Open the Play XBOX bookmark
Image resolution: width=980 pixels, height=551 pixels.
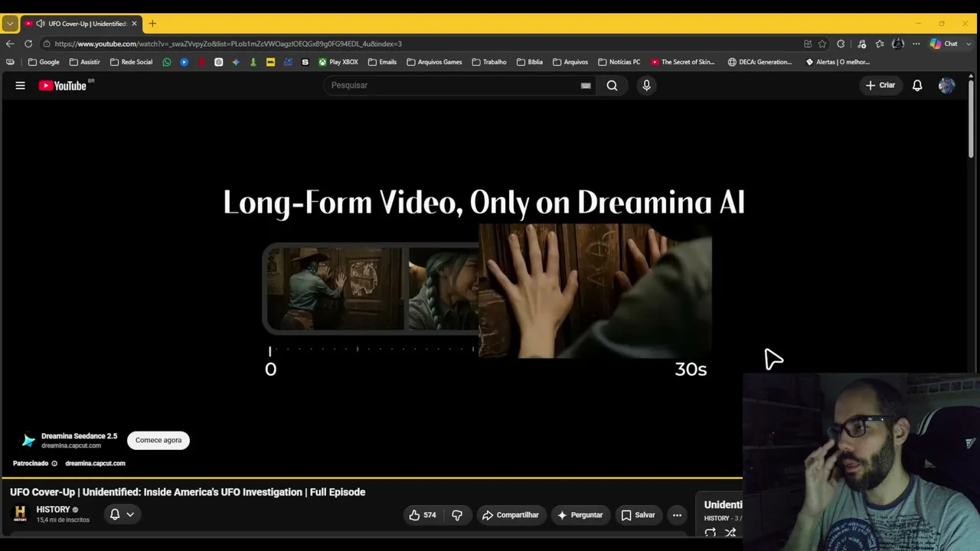338,62
